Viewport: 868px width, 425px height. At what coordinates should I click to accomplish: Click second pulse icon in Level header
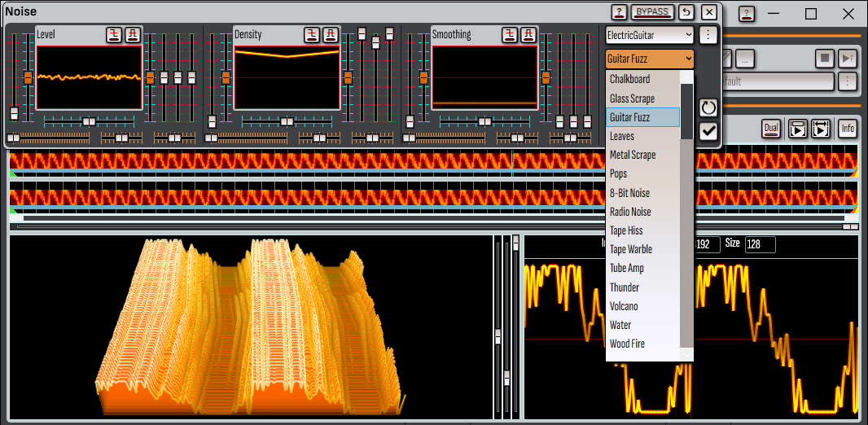[132, 34]
